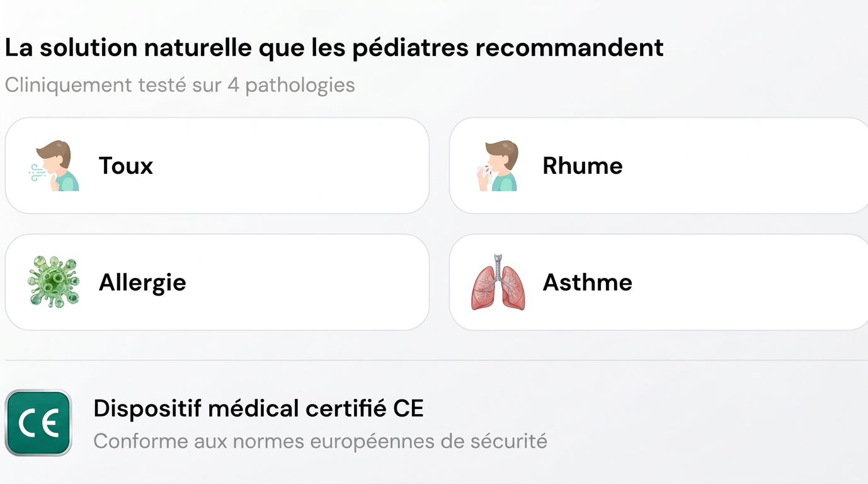Select the Toux text label
This screenshot has height=484, width=868.
tap(126, 166)
